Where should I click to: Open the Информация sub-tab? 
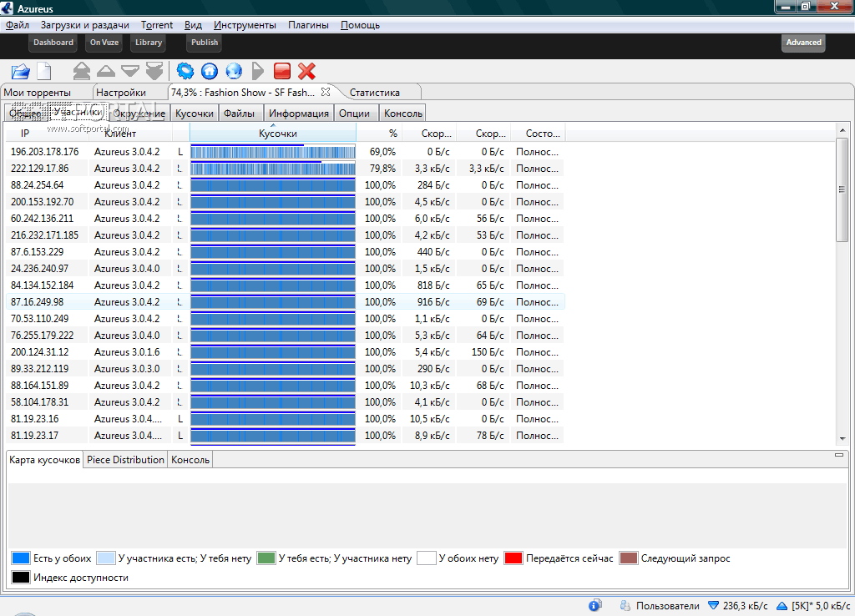299,114
